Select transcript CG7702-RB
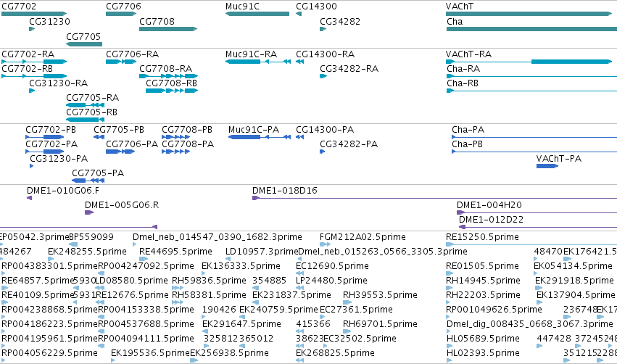 34,76
